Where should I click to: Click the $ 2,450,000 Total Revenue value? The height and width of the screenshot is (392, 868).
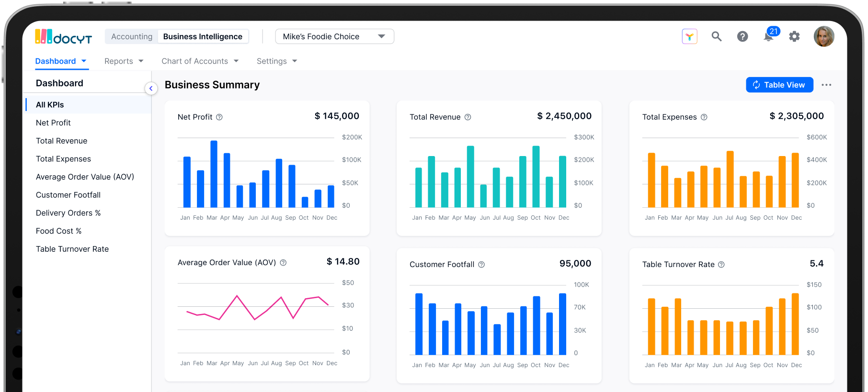[x=564, y=116]
